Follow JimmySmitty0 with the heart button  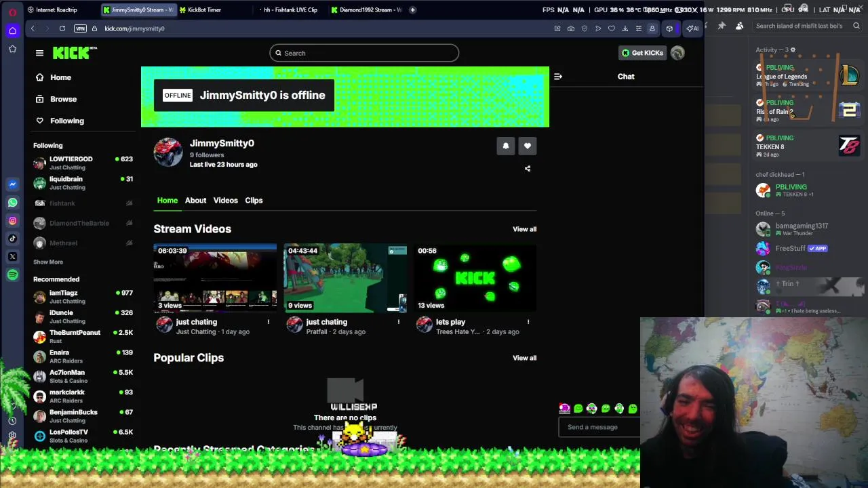coord(528,146)
